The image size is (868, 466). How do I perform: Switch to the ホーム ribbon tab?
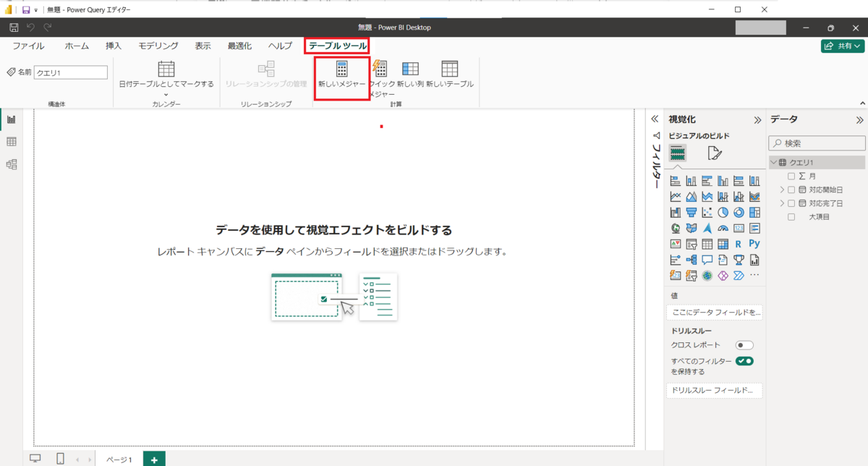click(77, 46)
